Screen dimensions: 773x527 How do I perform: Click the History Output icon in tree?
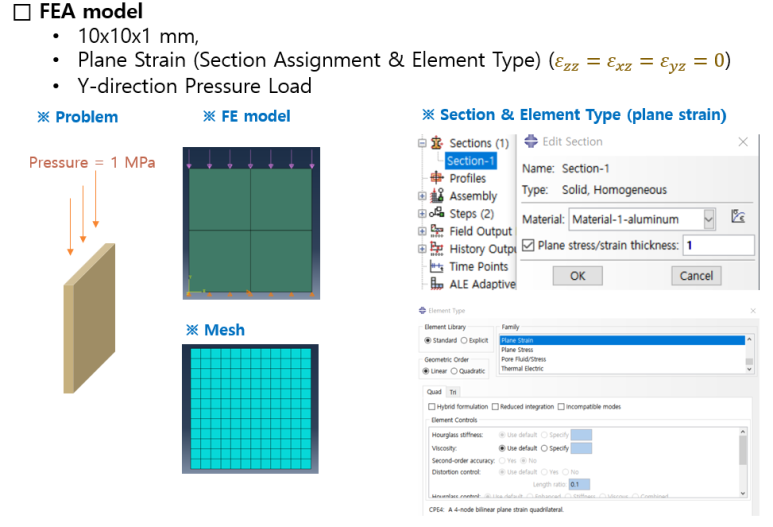pyautogui.click(x=437, y=249)
